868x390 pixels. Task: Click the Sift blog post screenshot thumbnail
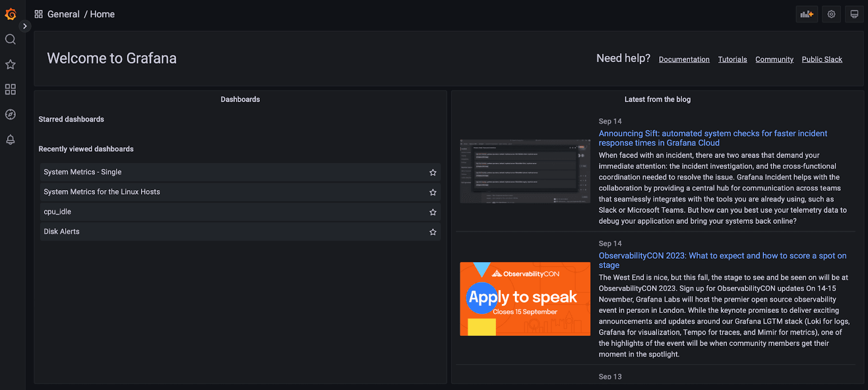[x=525, y=171]
